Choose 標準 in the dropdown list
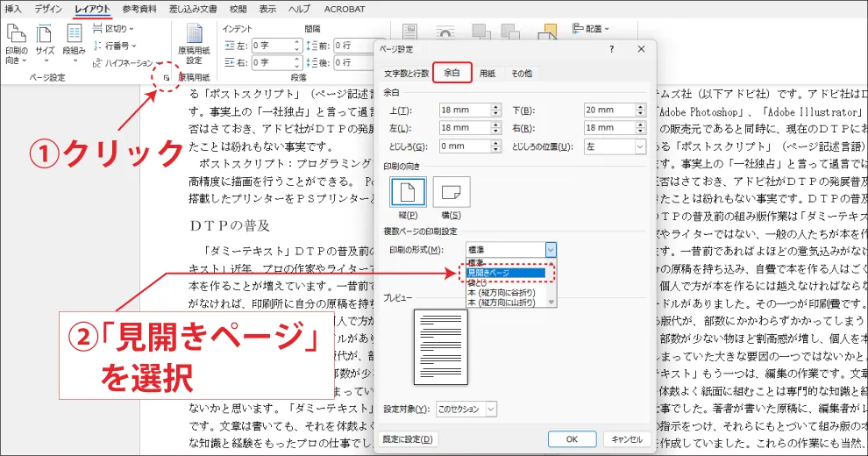868x456 pixels. [507, 262]
